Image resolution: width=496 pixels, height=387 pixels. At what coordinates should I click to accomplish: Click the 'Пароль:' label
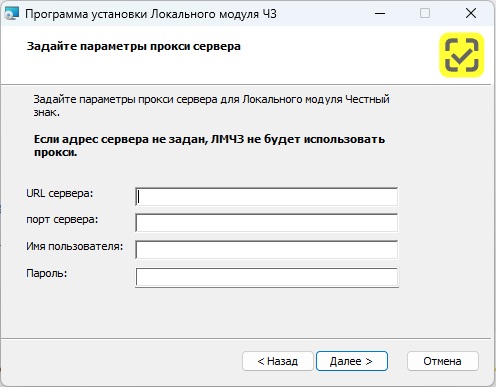coord(47,273)
